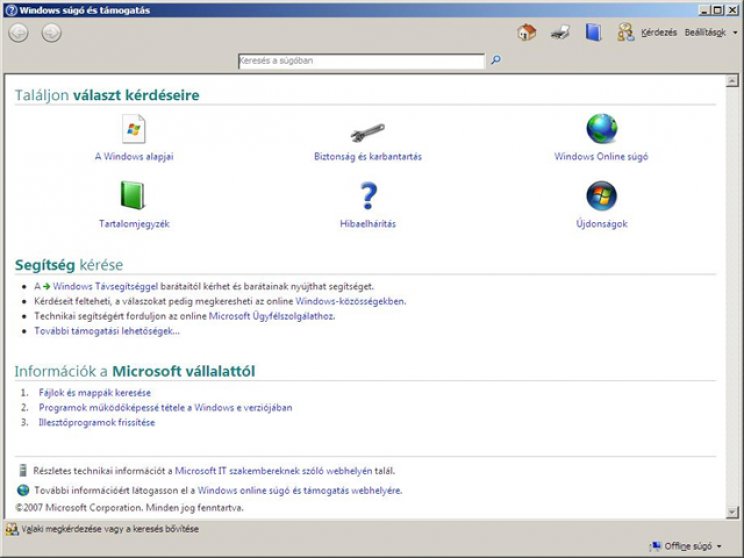Image resolution: width=744 pixels, height=558 pixels.
Task: Open Programok működőképessé tétele link
Action: 166,408
